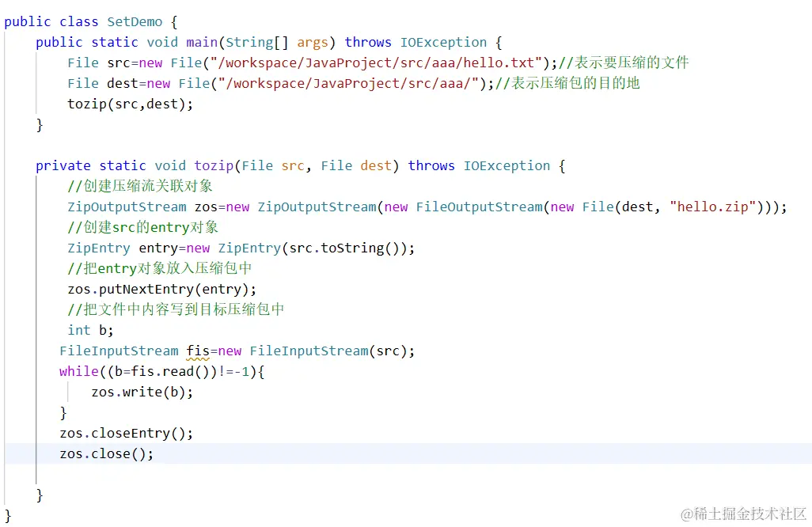812x527 pixels.
Task: Click IOException in main's throws clause
Action: [x=443, y=43]
